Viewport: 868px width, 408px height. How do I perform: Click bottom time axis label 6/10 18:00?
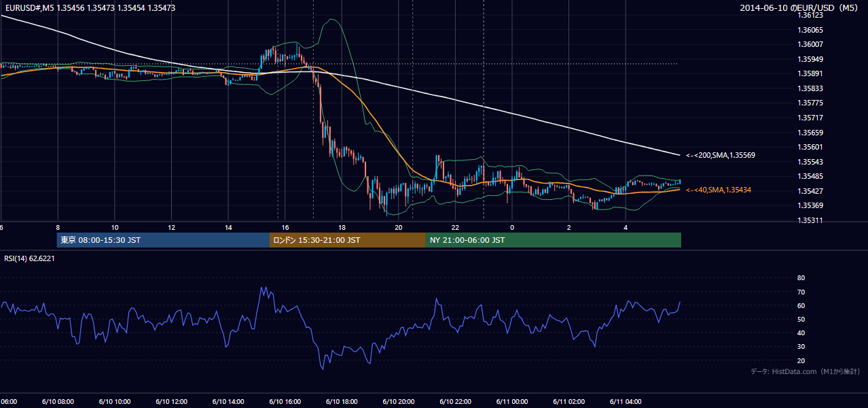342,401
